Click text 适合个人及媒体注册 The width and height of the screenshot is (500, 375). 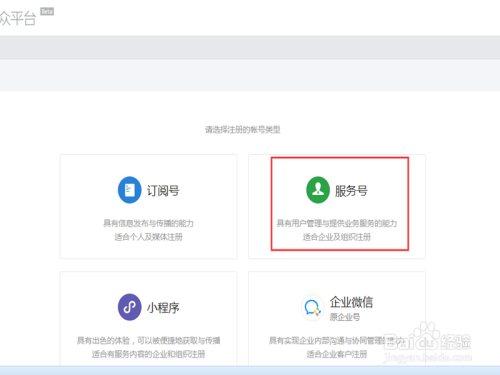148,237
